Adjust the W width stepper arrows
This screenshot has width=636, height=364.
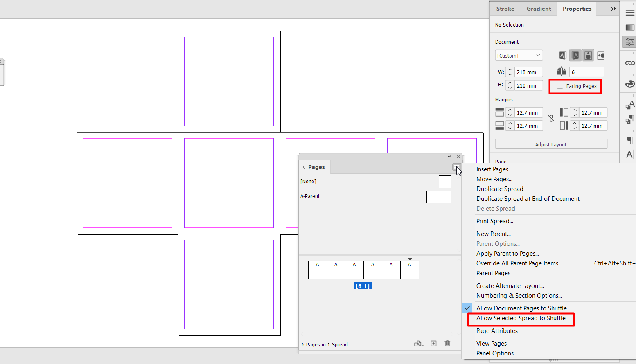510,72
